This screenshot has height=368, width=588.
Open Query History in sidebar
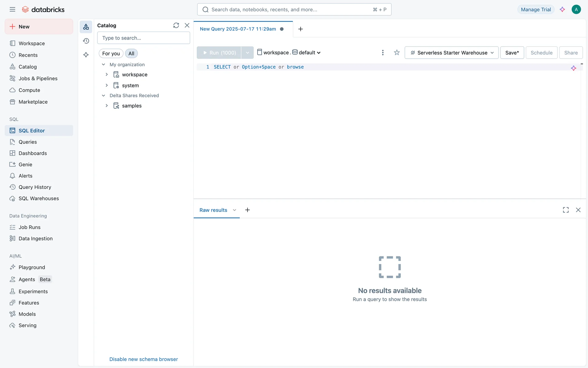click(35, 187)
